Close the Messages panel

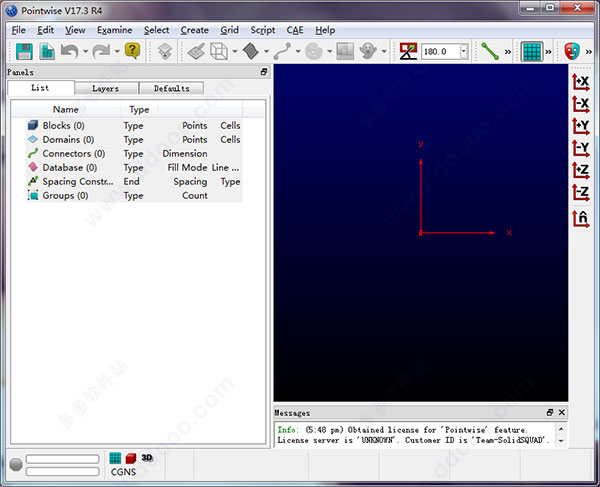tap(561, 412)
